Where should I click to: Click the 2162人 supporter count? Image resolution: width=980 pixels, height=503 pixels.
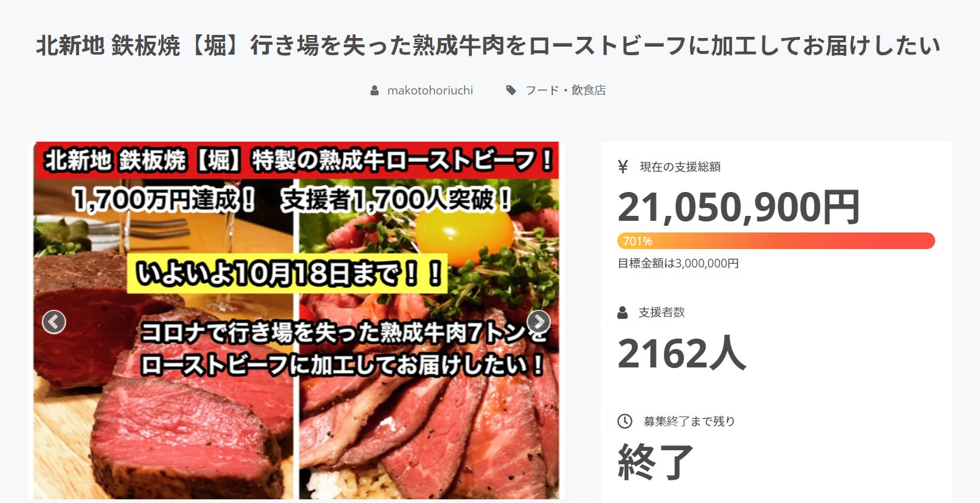click(x=682, y=353)
